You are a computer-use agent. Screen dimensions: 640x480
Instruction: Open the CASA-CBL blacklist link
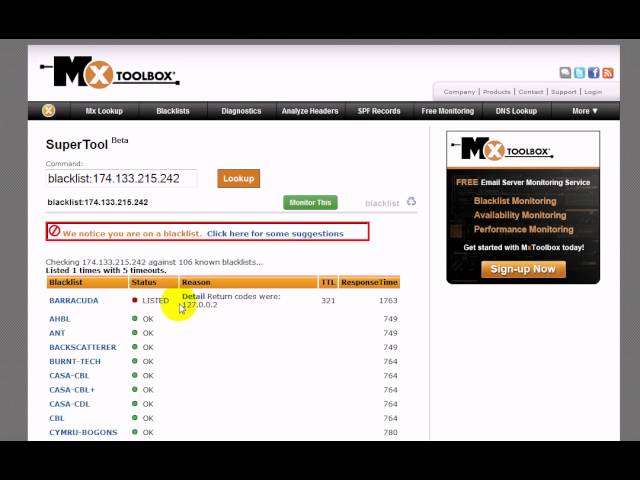pyautogui.click(x=69, y=376)
